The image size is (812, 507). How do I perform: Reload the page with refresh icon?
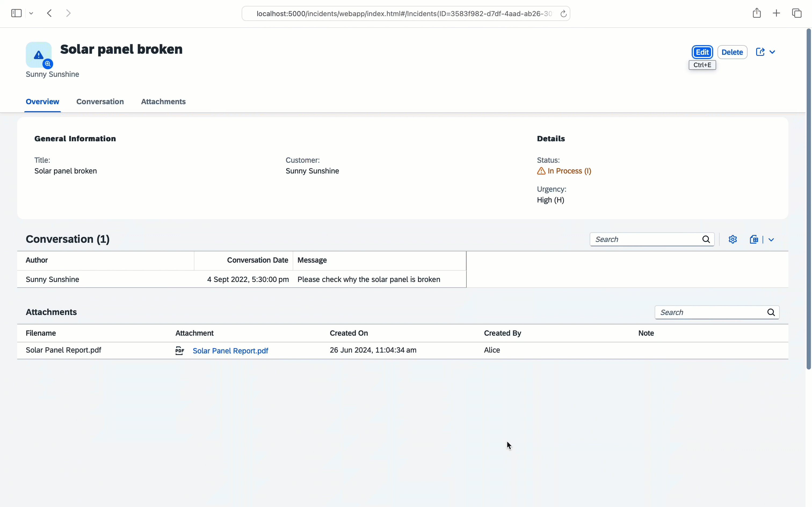click(x=563, y=14)
